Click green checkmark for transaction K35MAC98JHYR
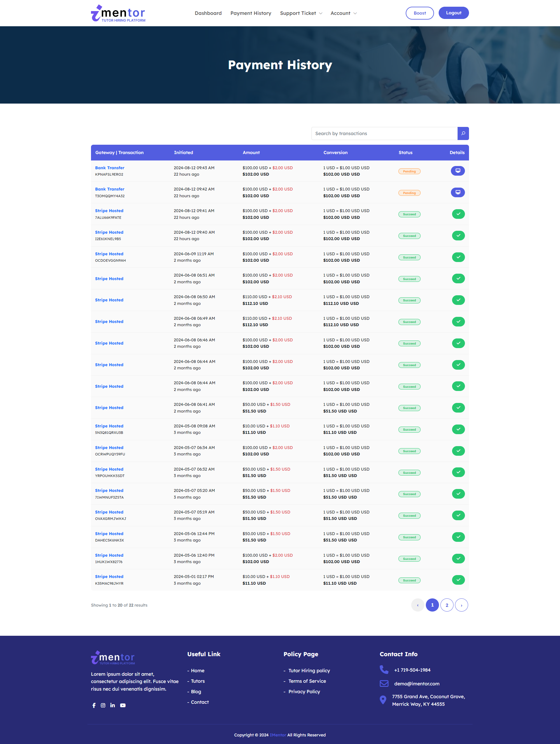 coord(458,580)
